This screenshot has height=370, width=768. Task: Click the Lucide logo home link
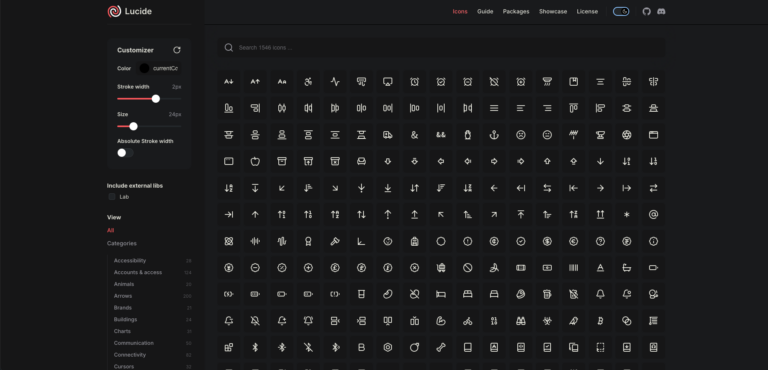(x=130, y=11)
